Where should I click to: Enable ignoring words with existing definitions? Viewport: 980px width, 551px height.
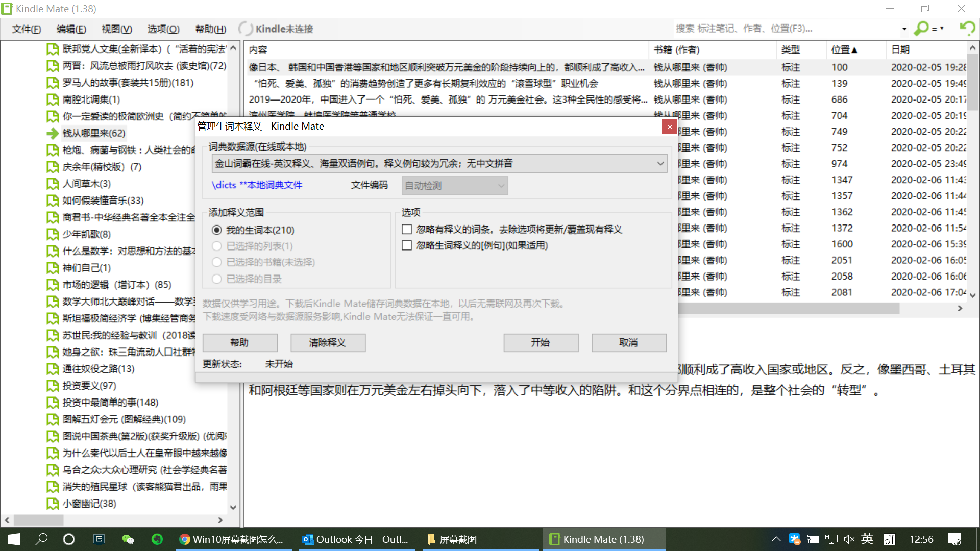[407, 229]
